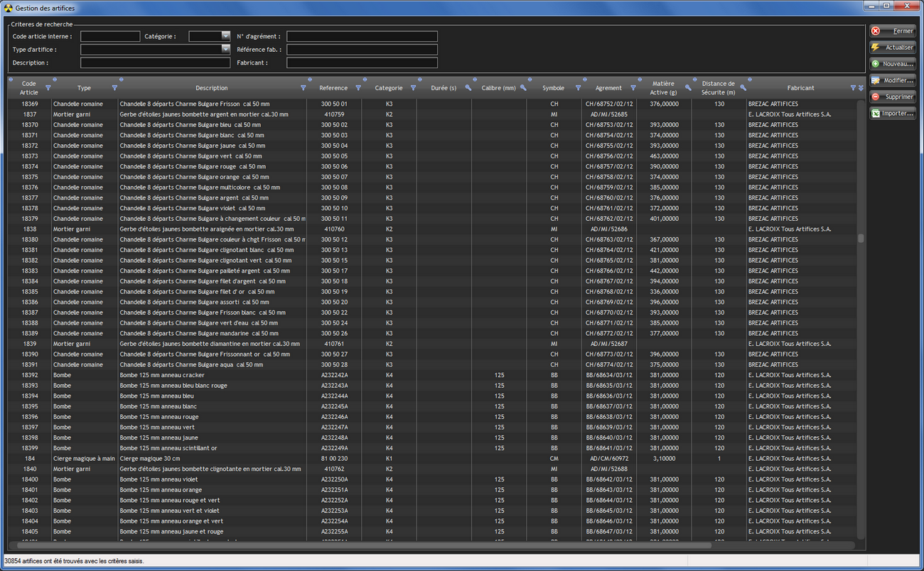The height and width of the screenshot is (571, 924).
Task: Open the Code Article column filter funnel
Action: pyautogui.click(x=48, y=88)
